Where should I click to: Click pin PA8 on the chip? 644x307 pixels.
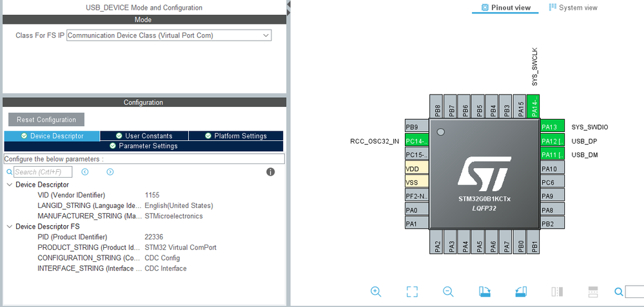552,210
